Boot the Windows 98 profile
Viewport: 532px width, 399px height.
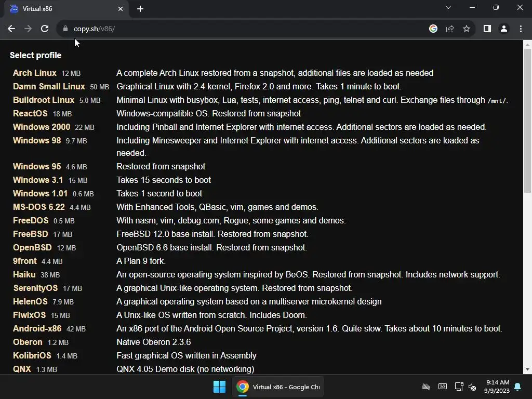(x=37, y=140)
